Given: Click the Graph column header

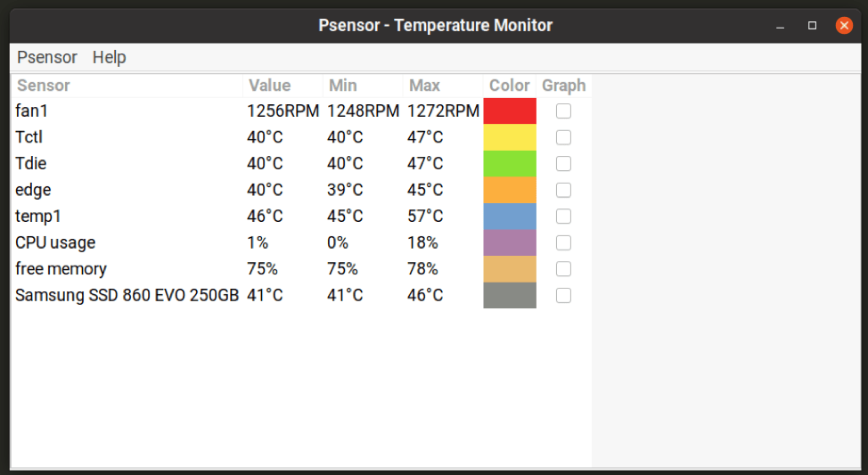Looking at the screenshot, I should (x=563, y=86).
